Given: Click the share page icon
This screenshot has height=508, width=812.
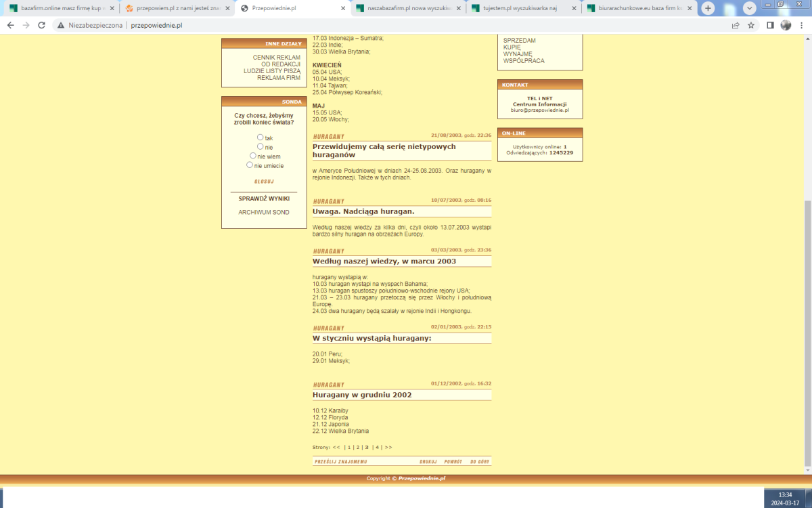Looking at the screenshot, I should click(x=736, y=25).
